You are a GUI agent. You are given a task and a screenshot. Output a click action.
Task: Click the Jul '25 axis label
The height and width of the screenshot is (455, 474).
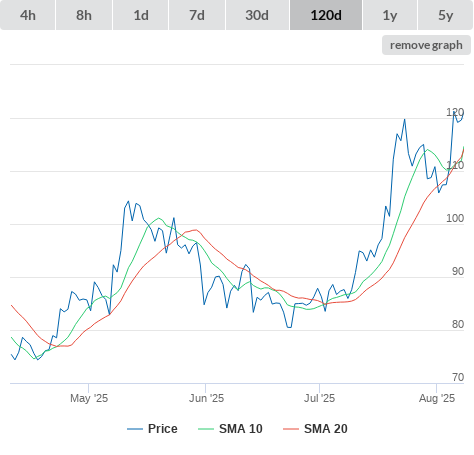coord(319,398)
